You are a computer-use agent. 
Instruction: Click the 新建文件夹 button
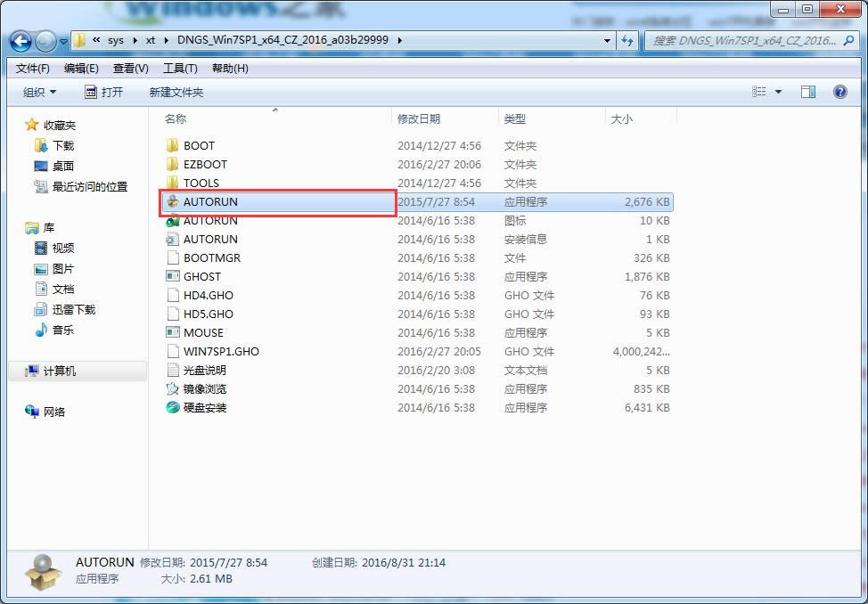[x=176, y=91]
